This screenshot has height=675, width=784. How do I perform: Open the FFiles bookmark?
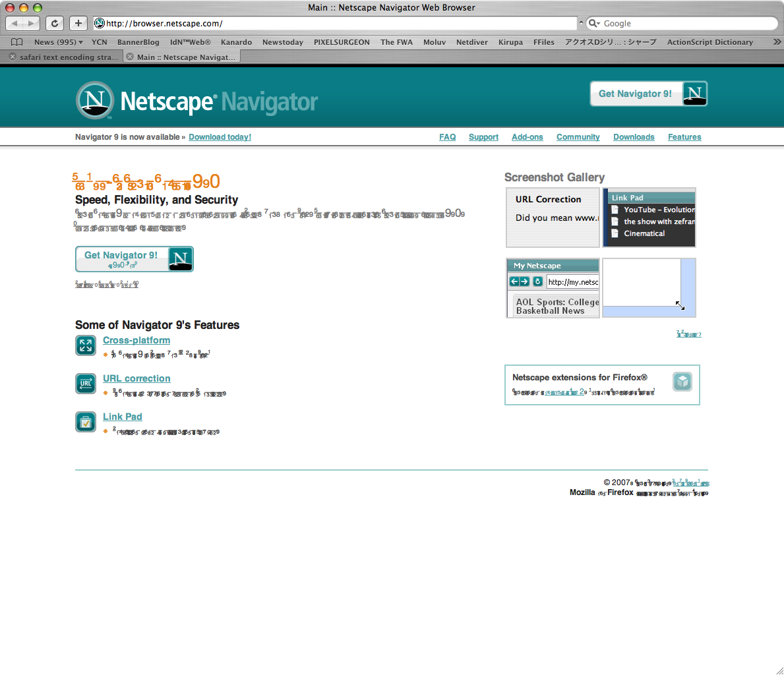point(543,42)
